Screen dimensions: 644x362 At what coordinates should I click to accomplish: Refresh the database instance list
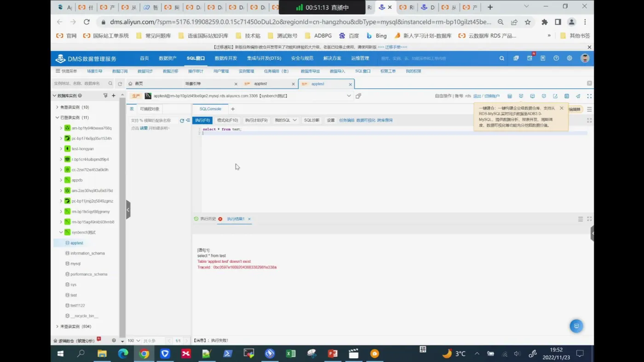(120, 84)
